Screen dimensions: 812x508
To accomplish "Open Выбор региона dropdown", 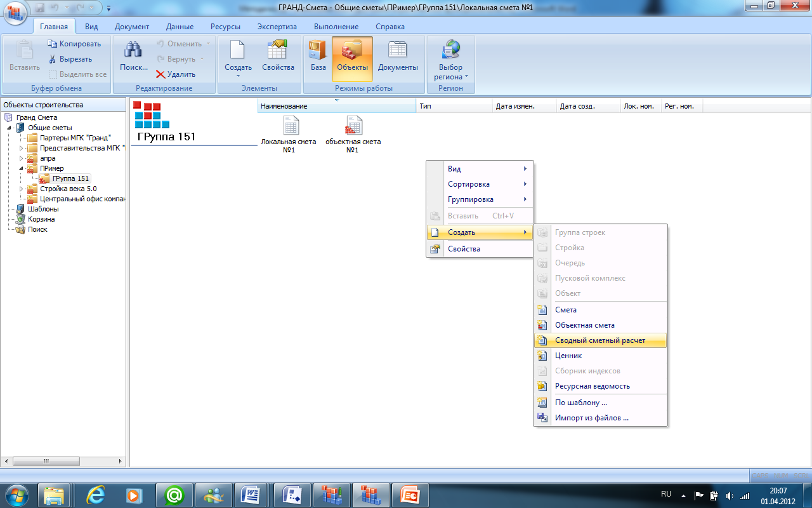I will [450, 59].
